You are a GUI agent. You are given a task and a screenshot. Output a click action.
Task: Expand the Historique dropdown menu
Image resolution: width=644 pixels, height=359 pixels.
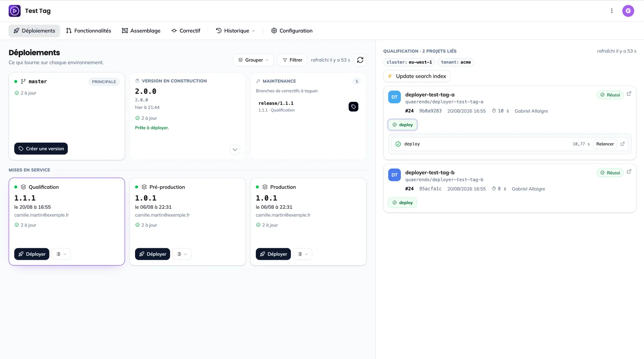[x=235, y=31]
